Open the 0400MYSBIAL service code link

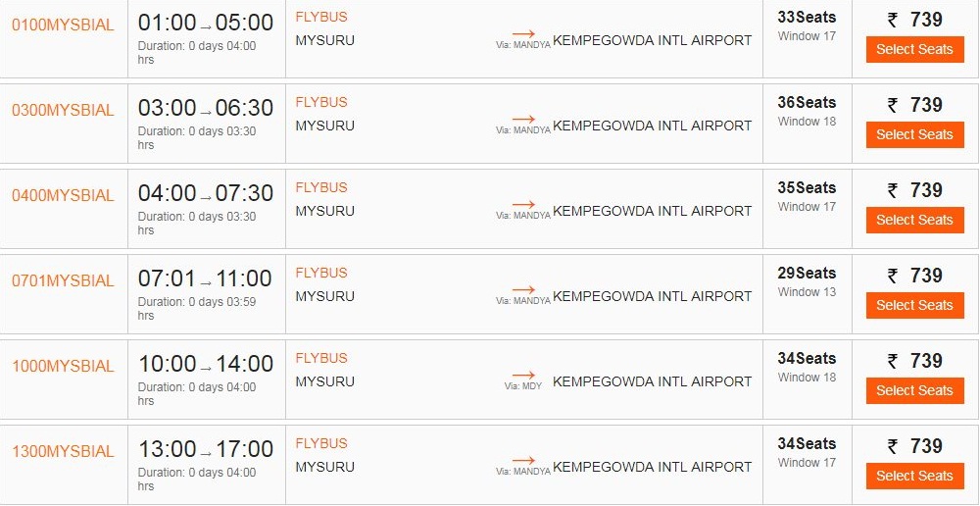[x=63, y=195]
